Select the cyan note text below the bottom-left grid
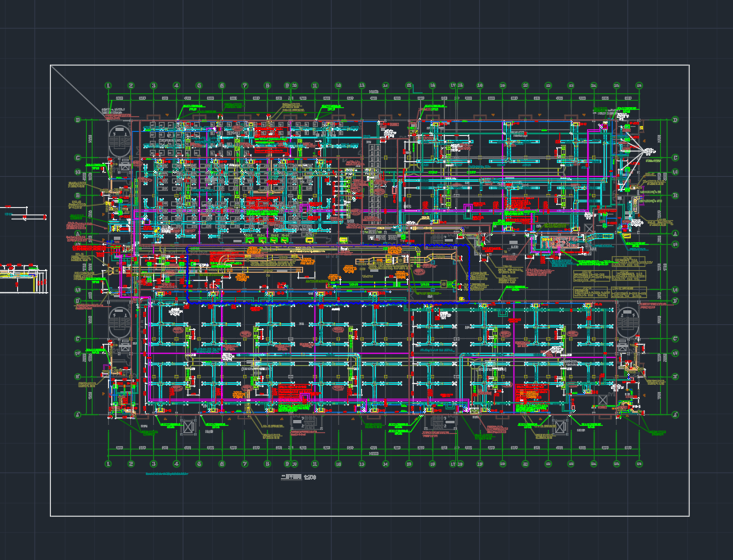This screenshot has height=560, width=733. tap(167, 473)
